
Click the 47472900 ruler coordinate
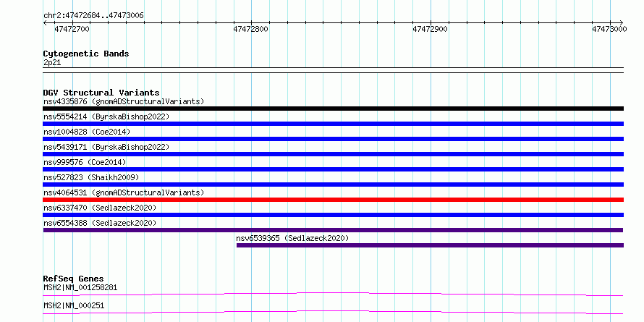click(x=430, y=29)
